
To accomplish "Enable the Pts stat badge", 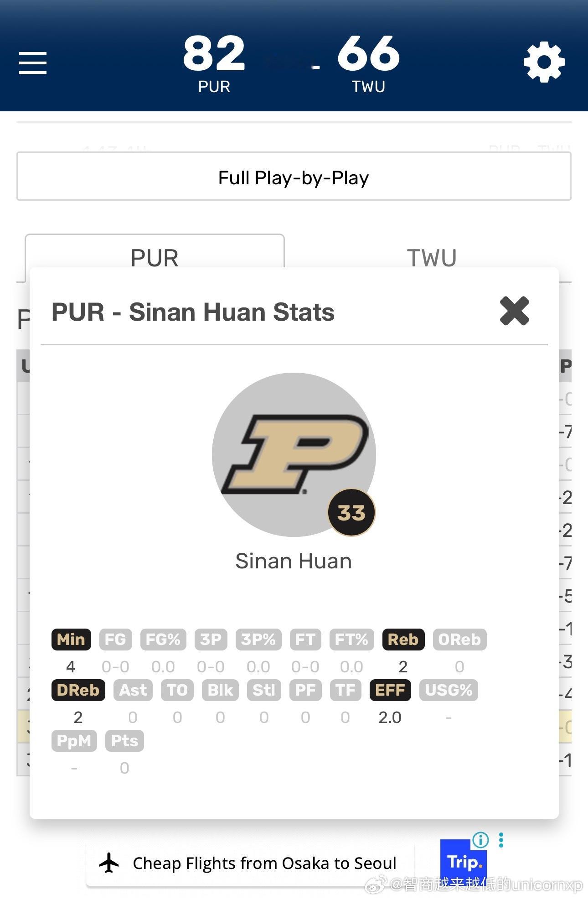I will (x=124, y=740).
